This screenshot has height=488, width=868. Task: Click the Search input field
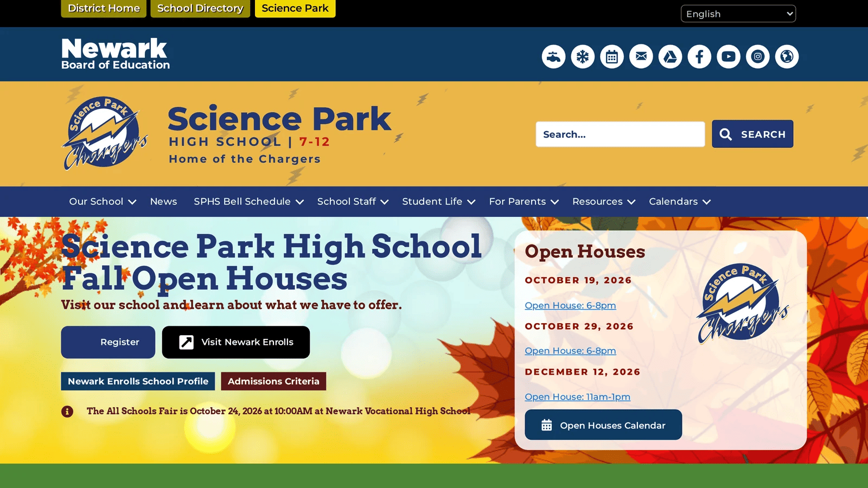pyautogui.click(x=620, y=134)
